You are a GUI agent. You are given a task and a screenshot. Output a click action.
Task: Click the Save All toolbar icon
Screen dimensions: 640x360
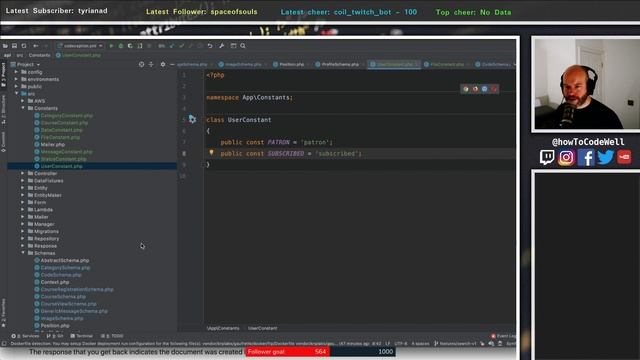[x=14, y=46]
